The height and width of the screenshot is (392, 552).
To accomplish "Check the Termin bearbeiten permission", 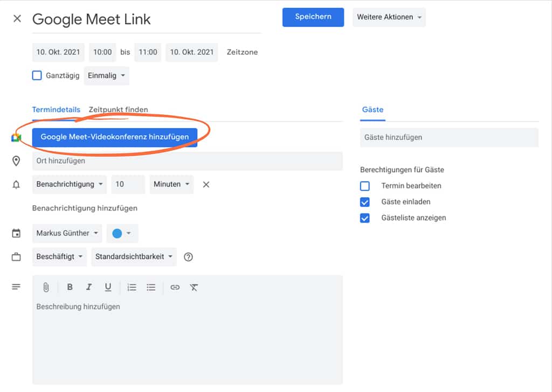I will (x=365, y=186).
